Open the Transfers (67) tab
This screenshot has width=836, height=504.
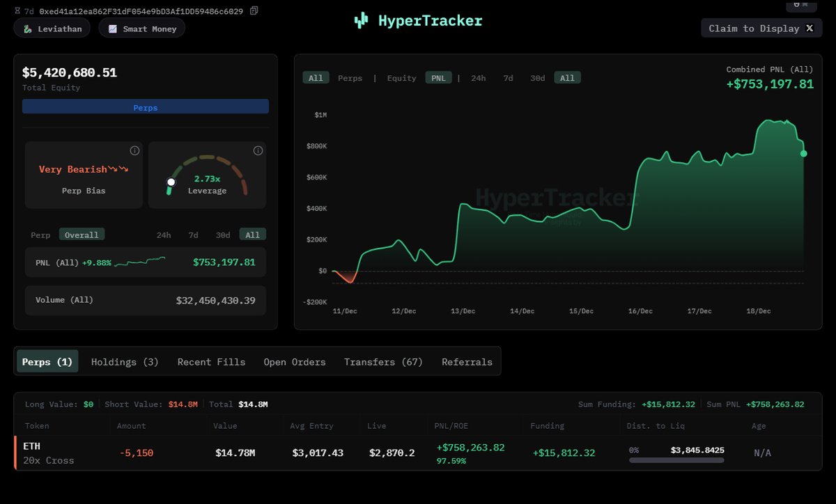[383, 362]
